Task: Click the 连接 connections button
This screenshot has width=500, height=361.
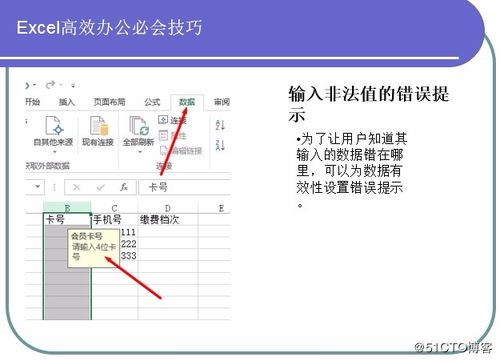Action: pyautogui.click(x=172, y=120)
